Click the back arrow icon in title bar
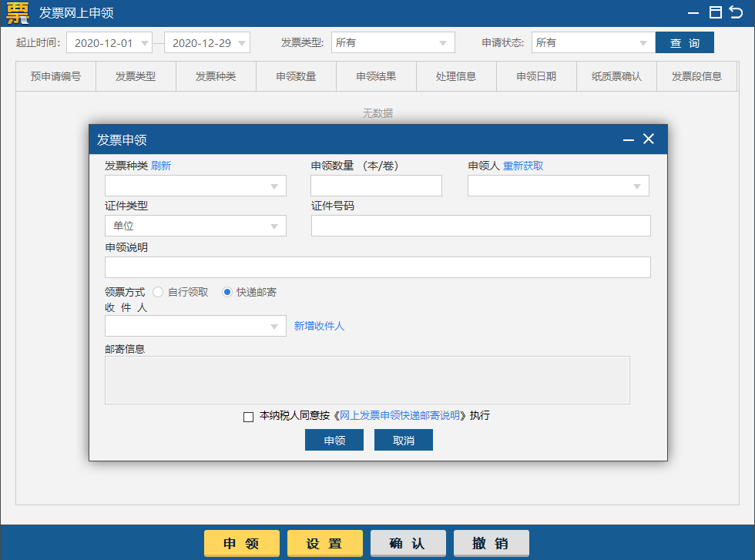The image size is (755, 560). coord(737,12)
